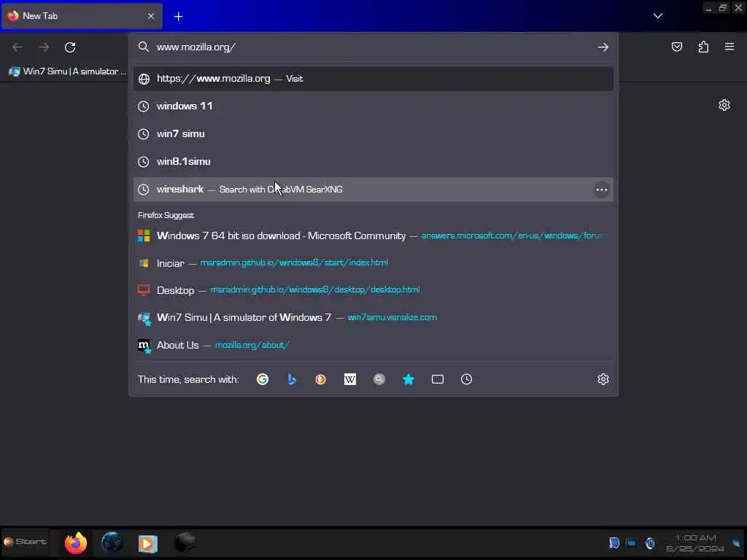Open the Start menu
The height and width of the screenshot is (560, 747).
[26, 542]
